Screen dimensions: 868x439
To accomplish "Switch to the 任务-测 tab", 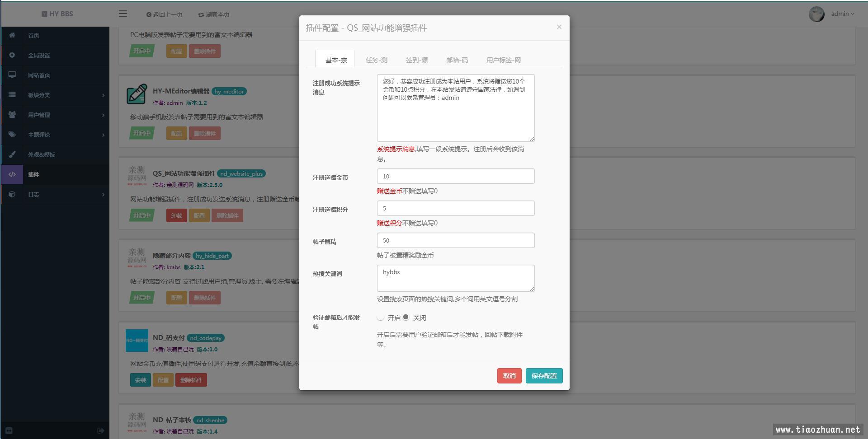I will pyautogui.click(x=376, y=60).
